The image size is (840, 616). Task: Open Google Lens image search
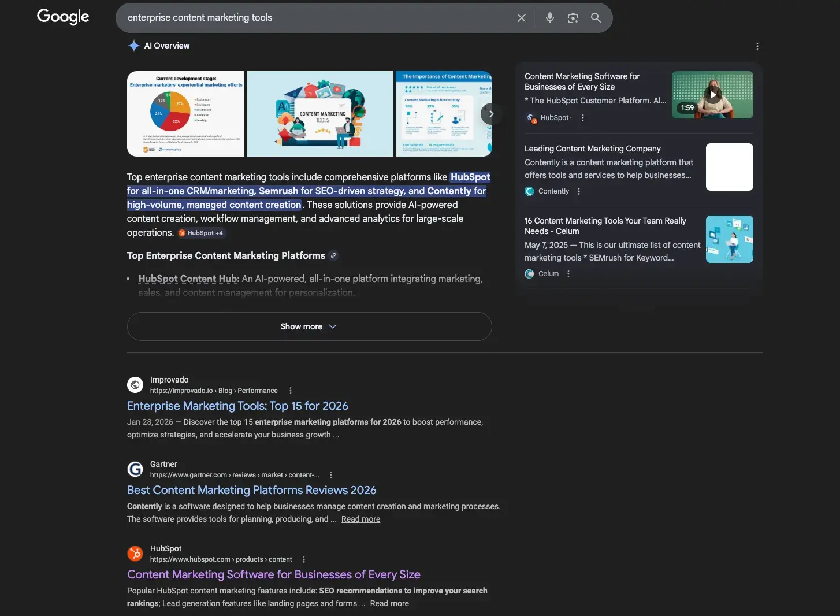click(573, 18)
